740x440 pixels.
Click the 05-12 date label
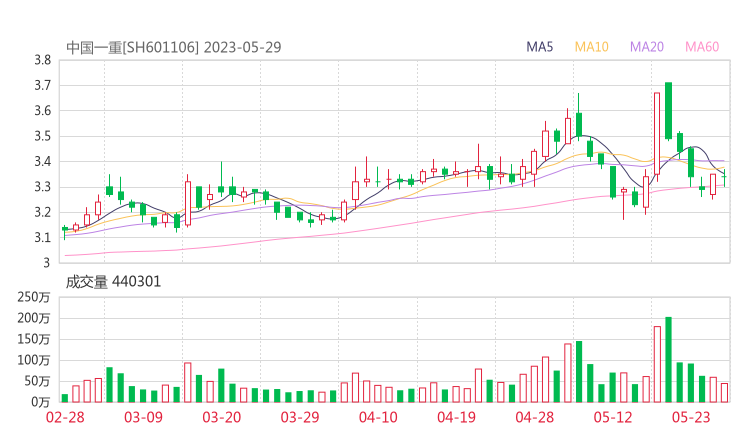613,417
